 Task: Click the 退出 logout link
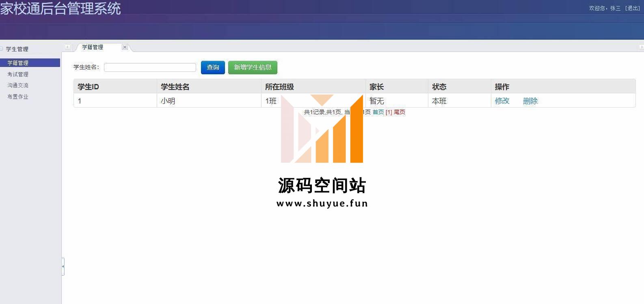click(632, 8)
